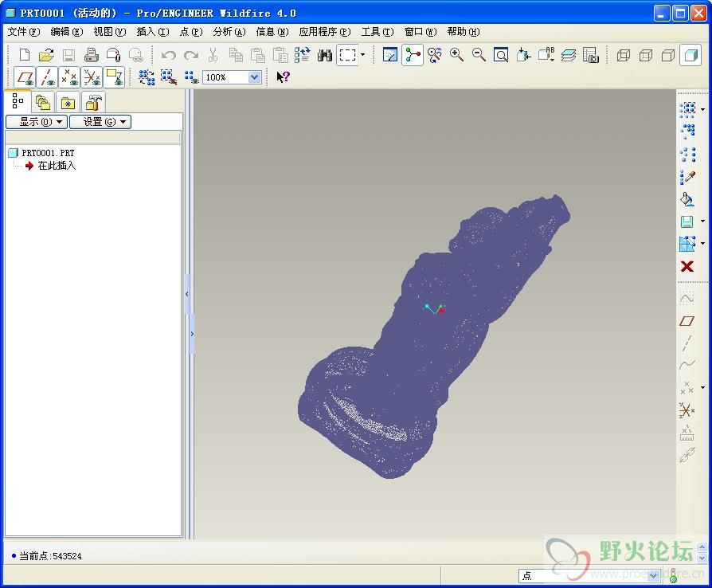This screenshot has height=588, width=712.
Task: Open the binoculars Find tool
Action: pyautogui.click(x=325, y=55)
